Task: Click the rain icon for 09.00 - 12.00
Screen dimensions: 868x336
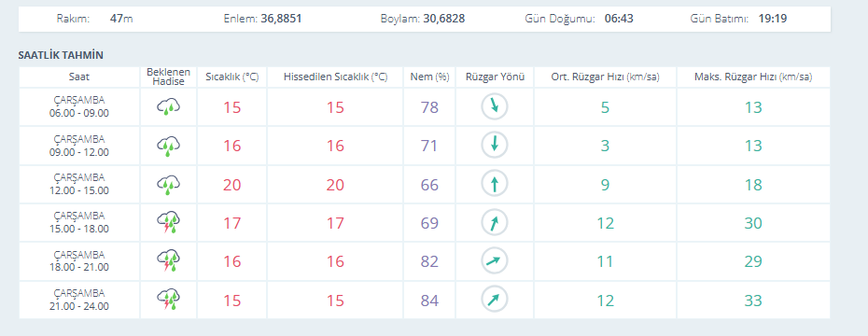Action: [168, 146]
